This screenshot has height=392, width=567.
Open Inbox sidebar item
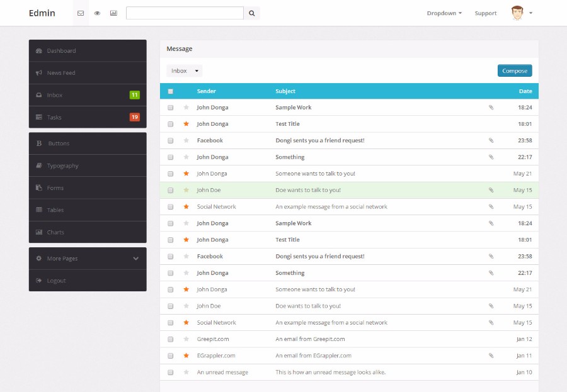point(88,95)
